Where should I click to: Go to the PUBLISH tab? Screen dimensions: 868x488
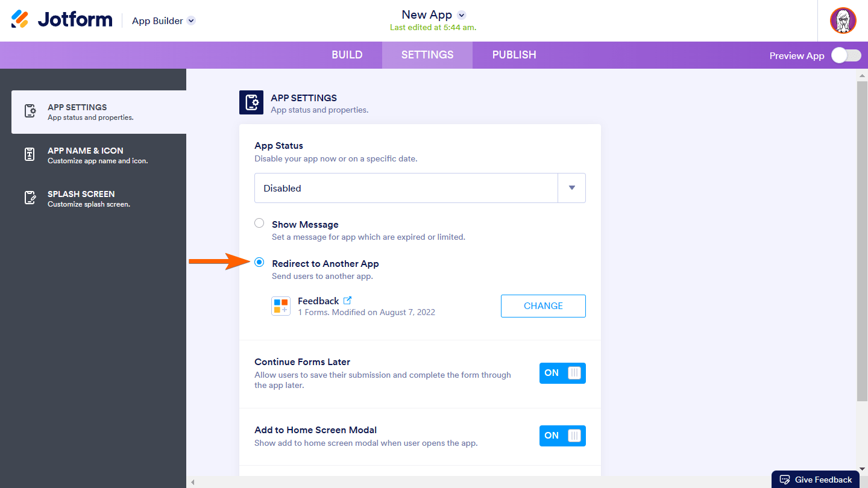[514, 55]
